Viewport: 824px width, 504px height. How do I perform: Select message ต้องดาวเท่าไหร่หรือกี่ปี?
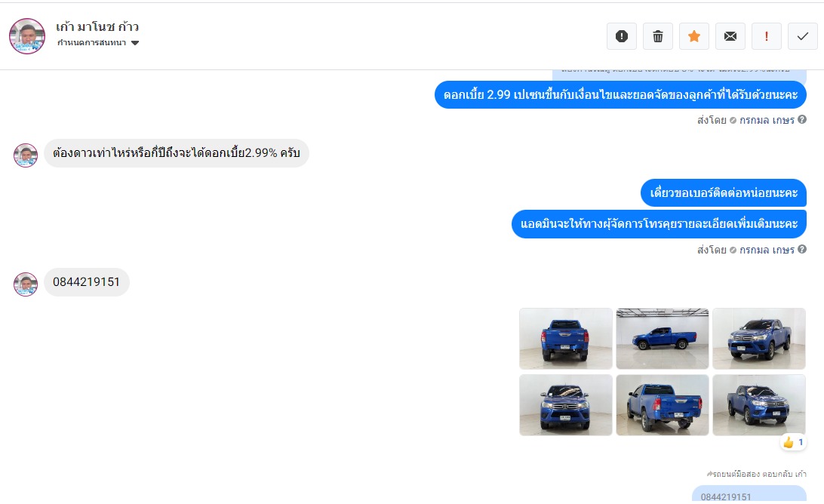177,153
